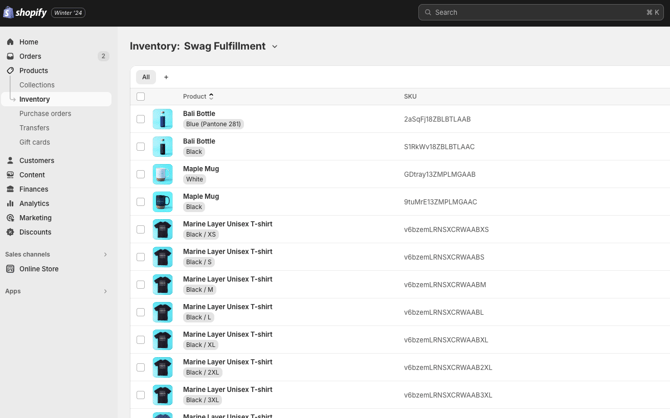The width and height of the screenshot is (670, 418).
Task: Open the Maple Mug White product link
Action: coord(201,168)
